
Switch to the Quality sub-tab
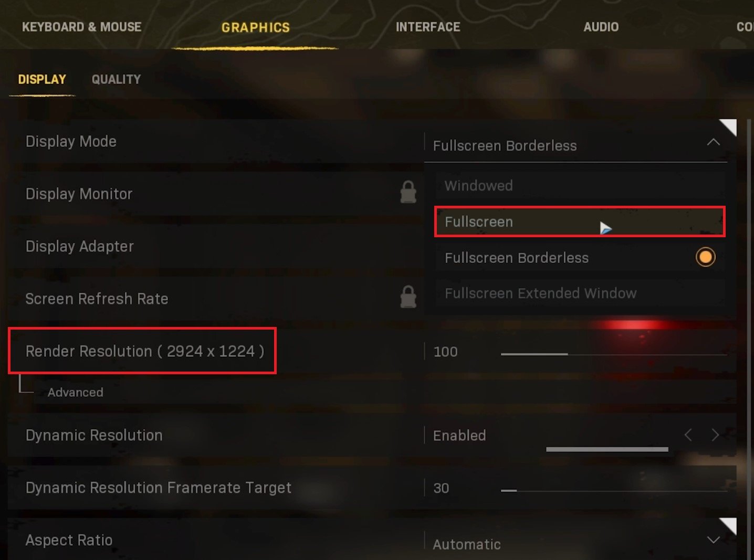pos(116,79)
